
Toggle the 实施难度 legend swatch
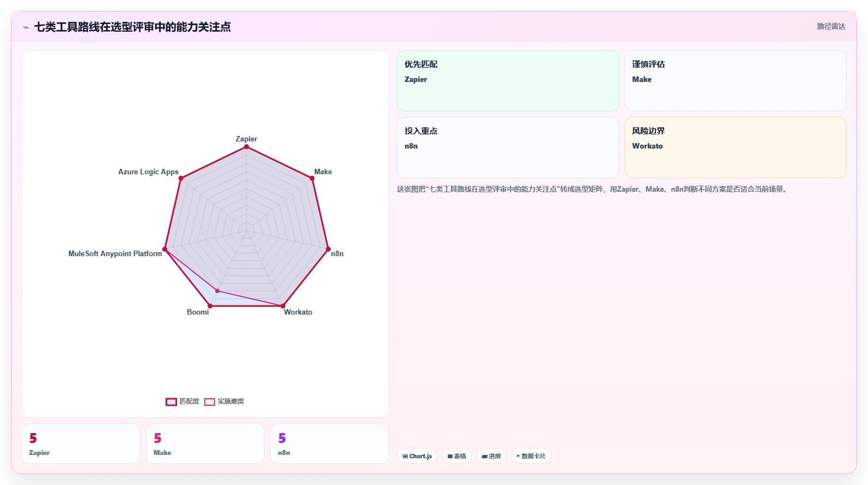click(x=209, y=402)
